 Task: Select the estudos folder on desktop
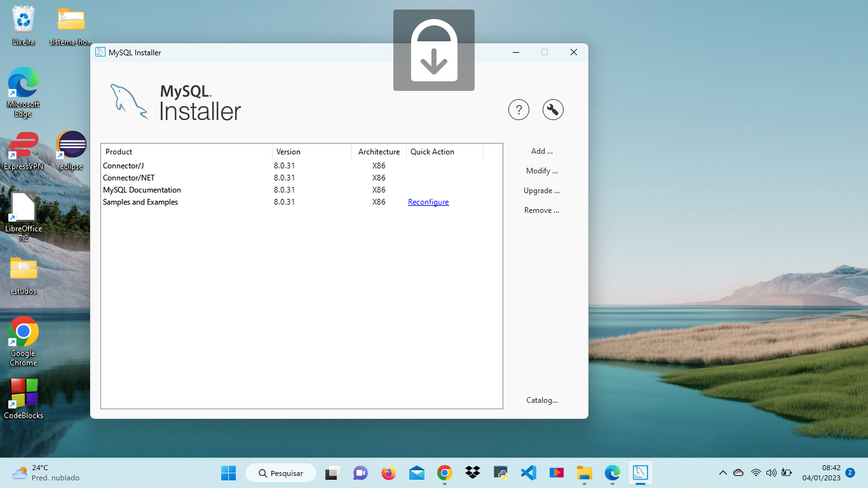click(24, 276)
